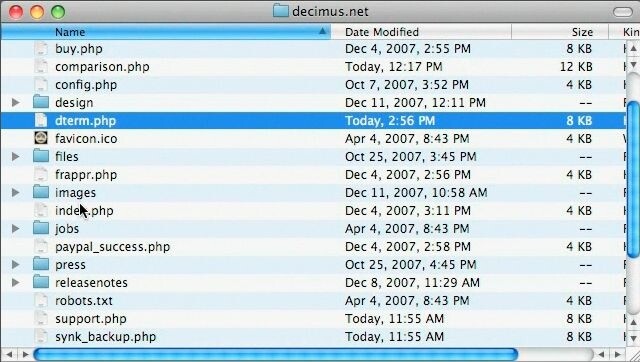Click the 12 KB size value
640x362 pixels.
[x=576, y=67]
